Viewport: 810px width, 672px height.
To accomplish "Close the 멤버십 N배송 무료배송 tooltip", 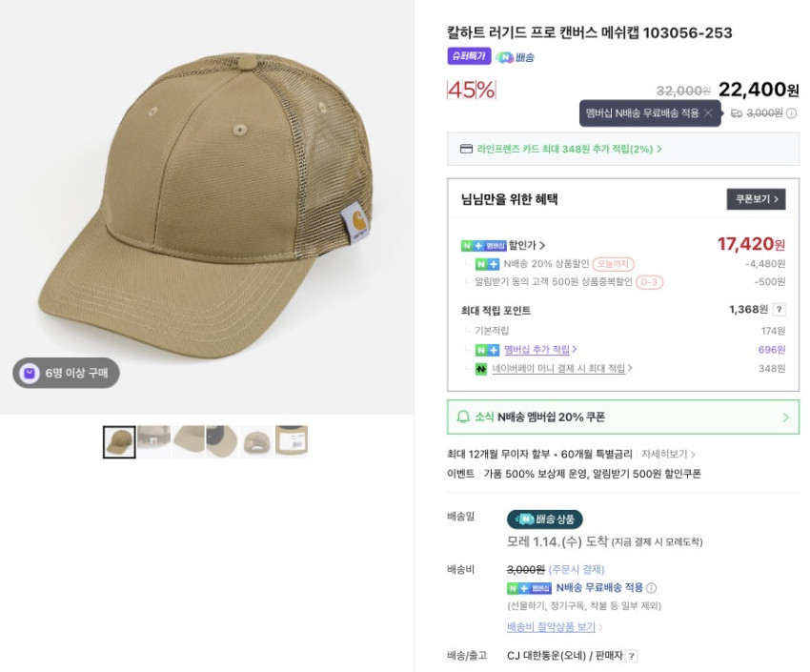I will pos(708,113).
